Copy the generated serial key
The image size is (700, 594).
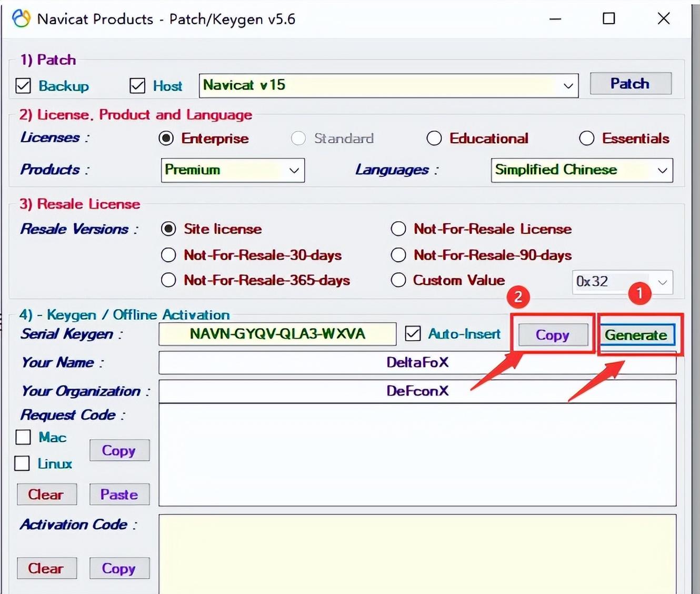point(553,335)
